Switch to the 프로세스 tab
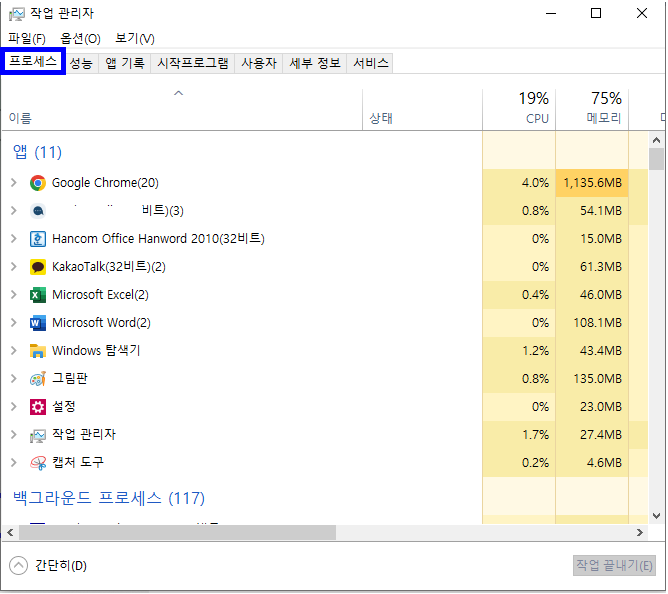 click(x=33, y=61)
